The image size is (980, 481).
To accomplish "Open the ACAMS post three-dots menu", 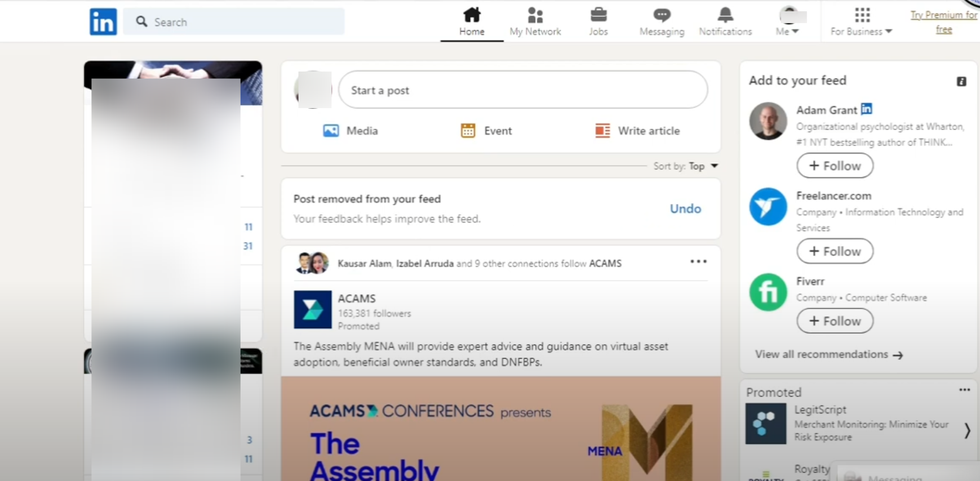I will click(x=698, y=261).
